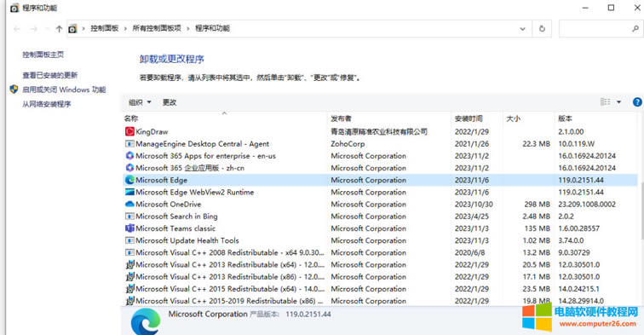Click the refresh button beside address bar

tap(542, 29)
